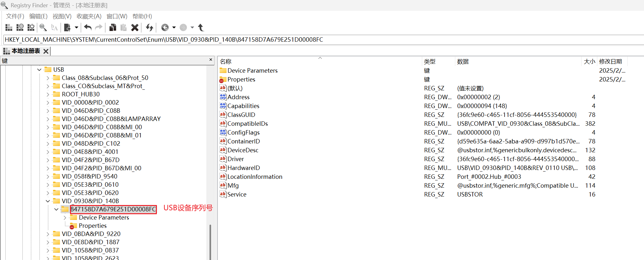Screen dimensions: 644x260
Task: Click the Copy icon in toolbar
Action: tap(112, 28)
